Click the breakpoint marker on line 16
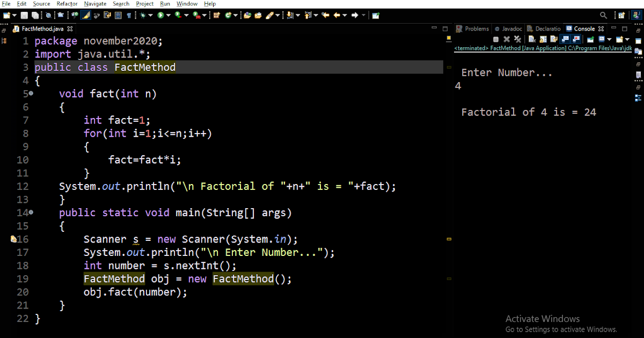The image size is (644, 338). [13, 239]
